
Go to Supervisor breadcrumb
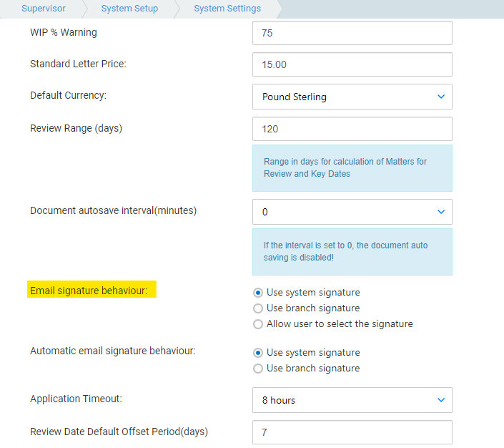point(44,9)
